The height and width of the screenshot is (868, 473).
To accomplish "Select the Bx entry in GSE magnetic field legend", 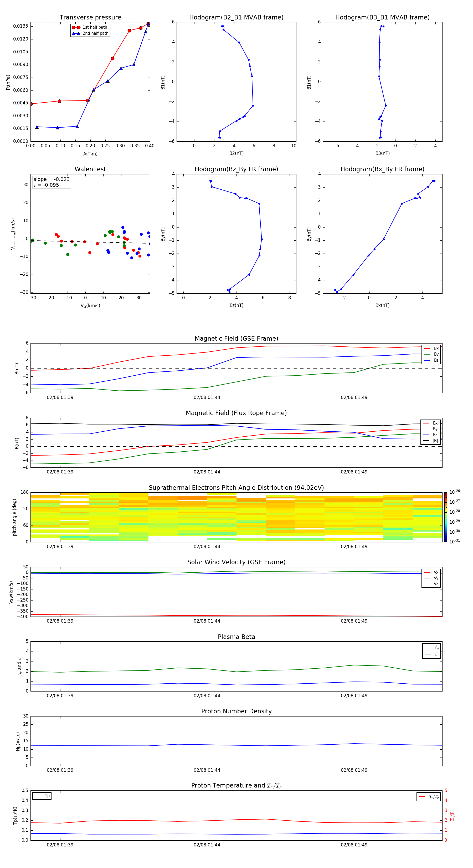I will (x=431, y=349).
